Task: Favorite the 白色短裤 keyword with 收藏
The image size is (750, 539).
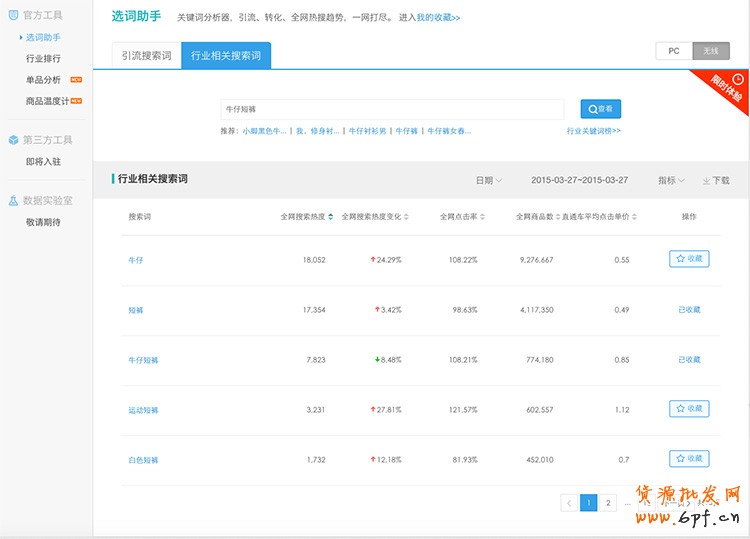Action: (688, 459)
